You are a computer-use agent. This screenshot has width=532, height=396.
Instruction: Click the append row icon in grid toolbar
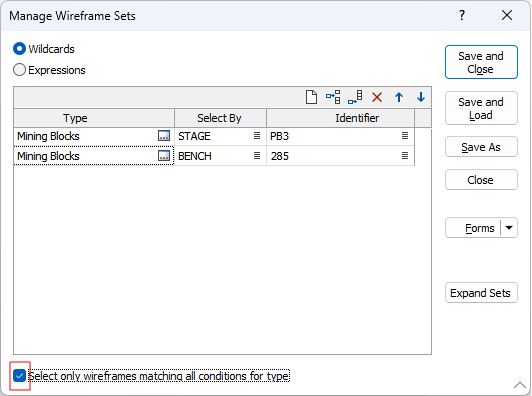(x=355, y=97)
